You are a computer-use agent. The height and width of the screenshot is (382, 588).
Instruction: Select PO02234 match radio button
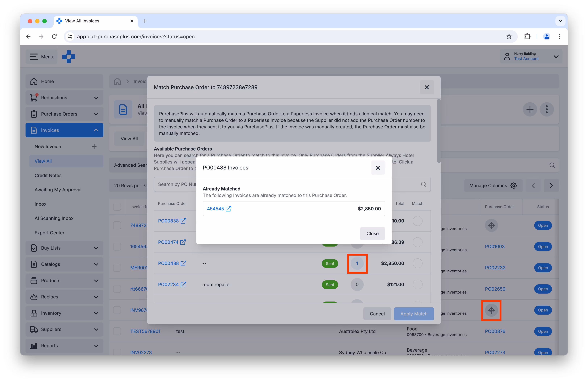click(x=417, y=285)
